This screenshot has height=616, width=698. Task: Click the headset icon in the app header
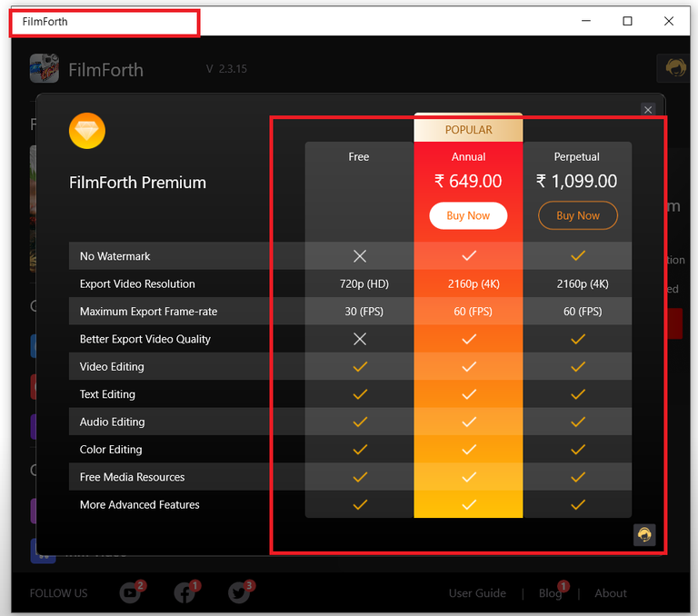[x=675, y=68]
